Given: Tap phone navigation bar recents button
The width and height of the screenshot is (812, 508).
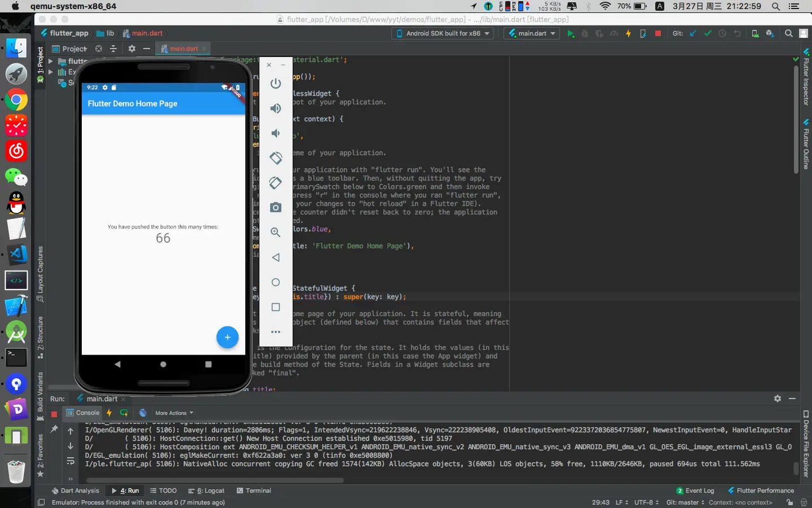Looking at the screenshot, I should 208,365.
